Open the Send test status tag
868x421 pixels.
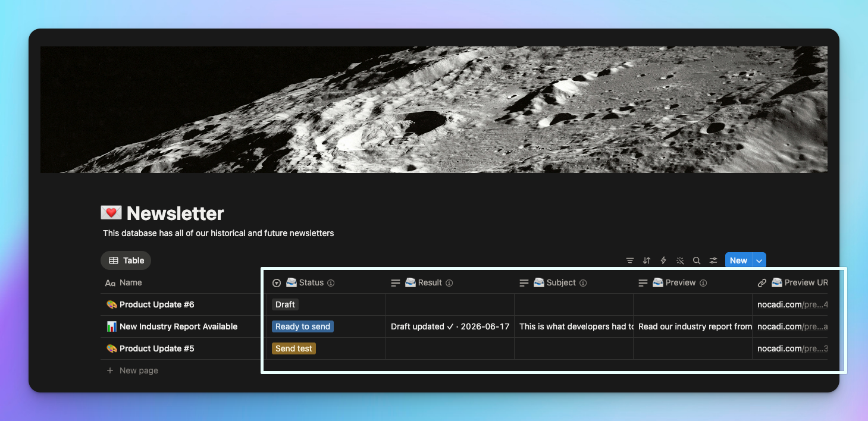coord(294,348)
